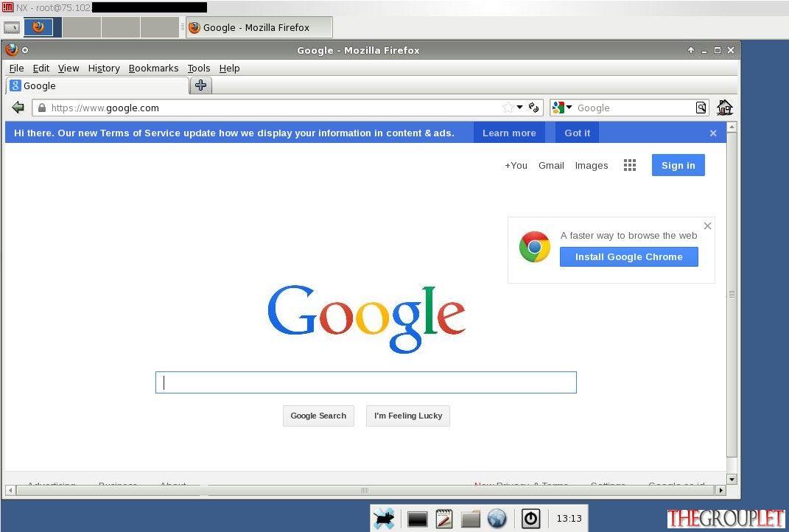
Task: Open a new tab with plus button
Action: pyautogui.click(x=201, y=85)
